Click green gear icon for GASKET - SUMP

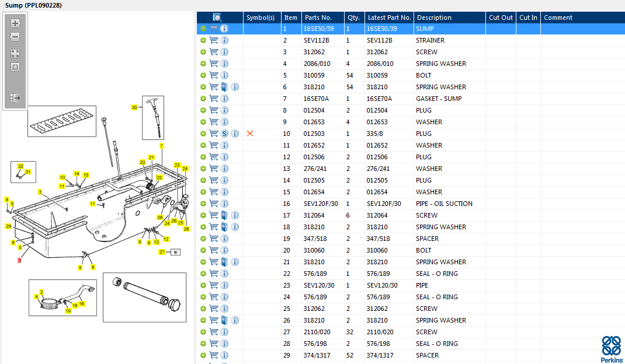(203, 99)
